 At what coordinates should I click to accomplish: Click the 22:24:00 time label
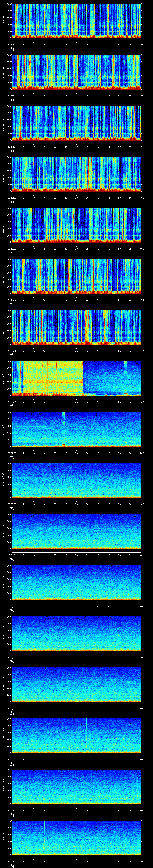[12, 555]
